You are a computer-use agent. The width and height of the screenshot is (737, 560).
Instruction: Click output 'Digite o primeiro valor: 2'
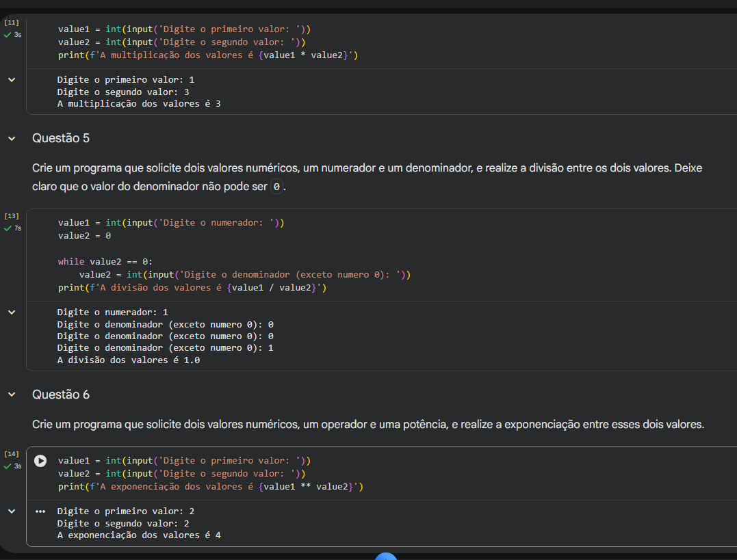click(126, 511)
